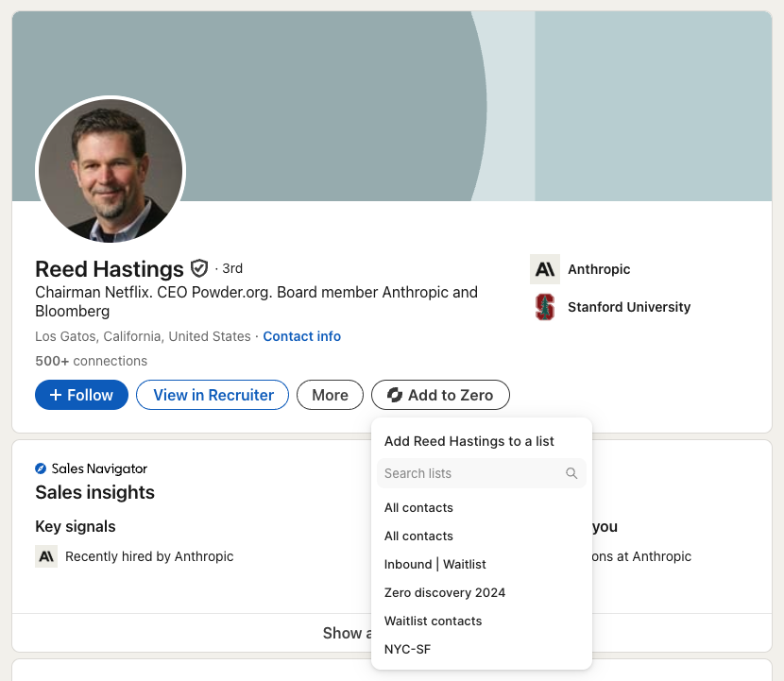
Task: Click the search magnifier icon in lists
Action: pyautogui.click(x=571, y=473)
